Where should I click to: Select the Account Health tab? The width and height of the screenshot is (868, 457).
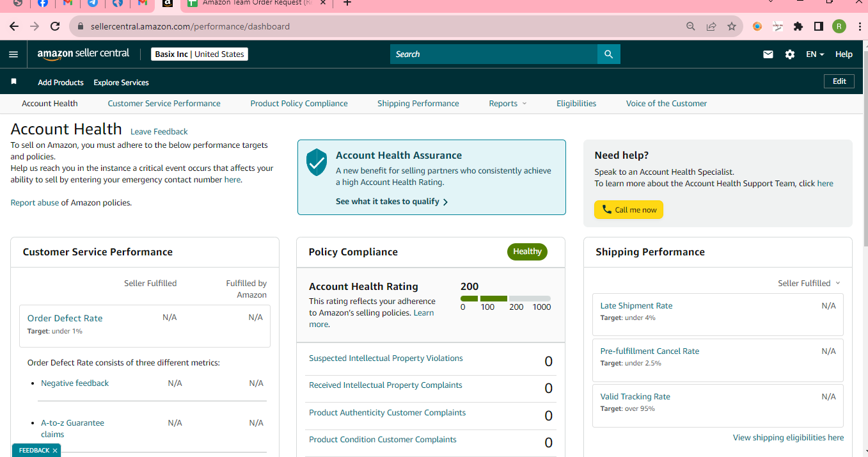coord(50,104)
